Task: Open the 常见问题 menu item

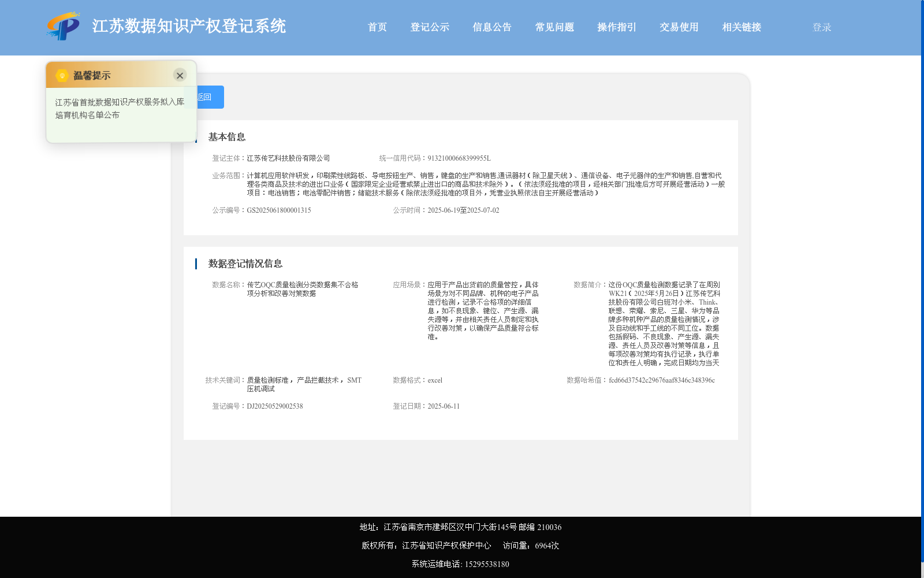Action: click(x=554, y=27)
